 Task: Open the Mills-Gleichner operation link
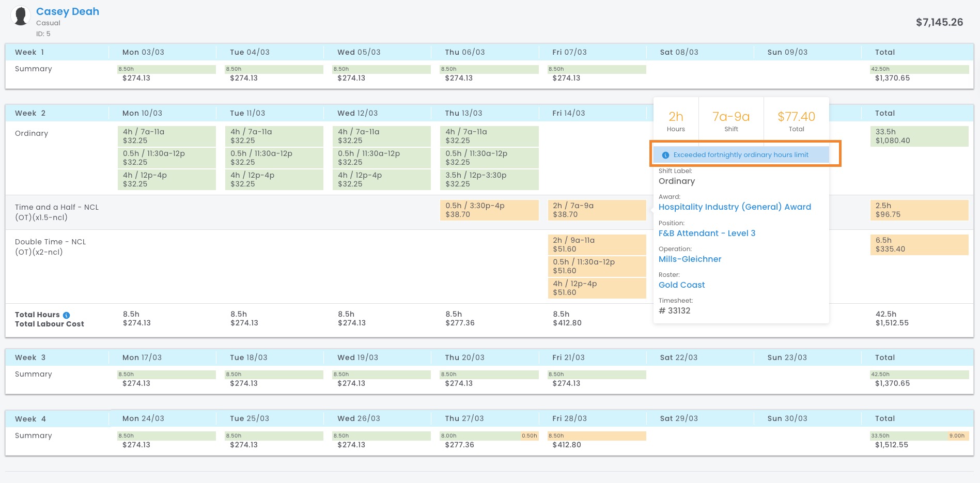coord(690,259)
